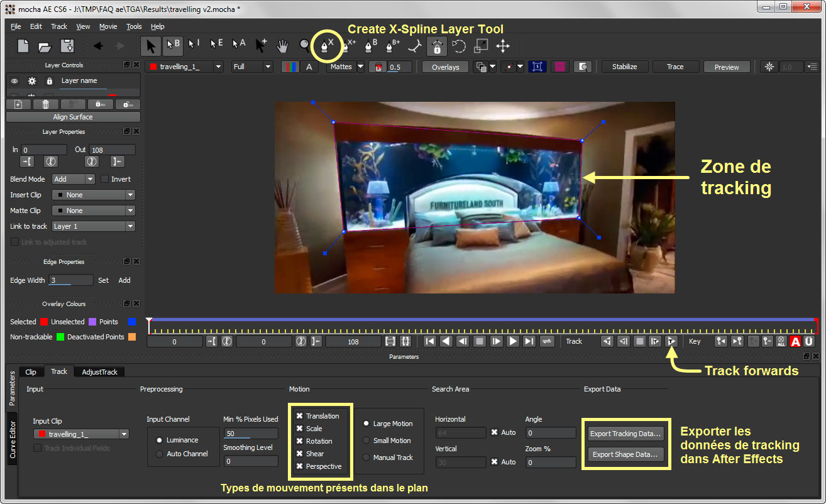Select the Rotate circular-arrow tool
The height and width of the screenshot is (504, 826).
point(460,46)
